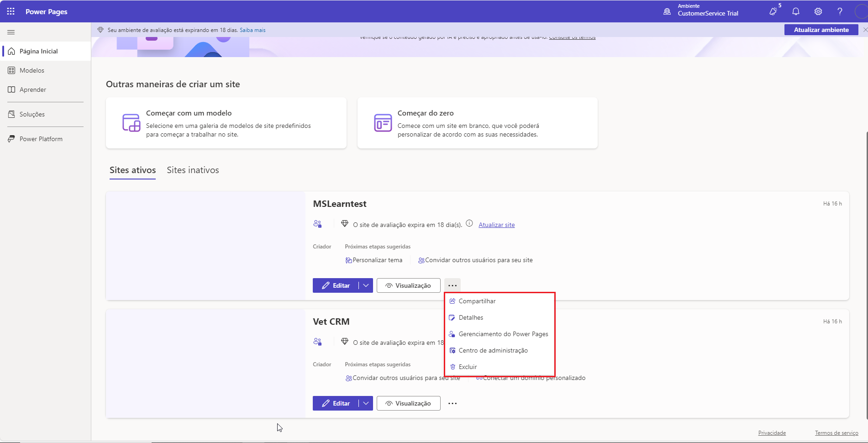This screenshot has height=443, width=868.
Task: Select the Começar com um modelo card
Action: pos(226,123)
